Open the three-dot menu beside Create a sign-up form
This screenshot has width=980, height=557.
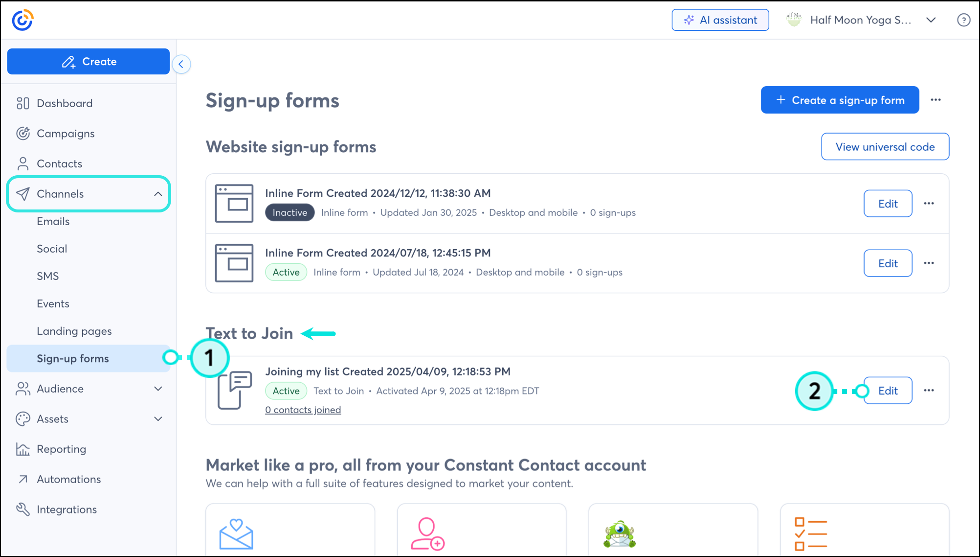(935, 100)
